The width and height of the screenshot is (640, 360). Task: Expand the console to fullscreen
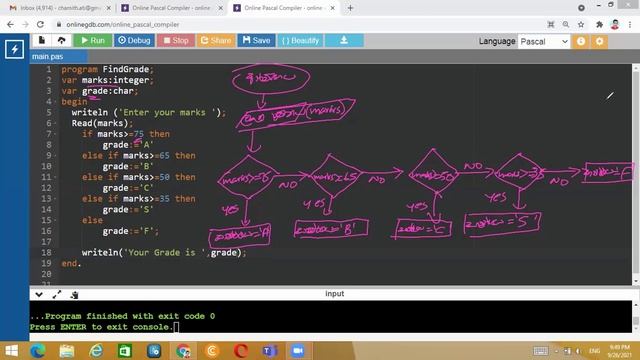(x=57, y=294)
